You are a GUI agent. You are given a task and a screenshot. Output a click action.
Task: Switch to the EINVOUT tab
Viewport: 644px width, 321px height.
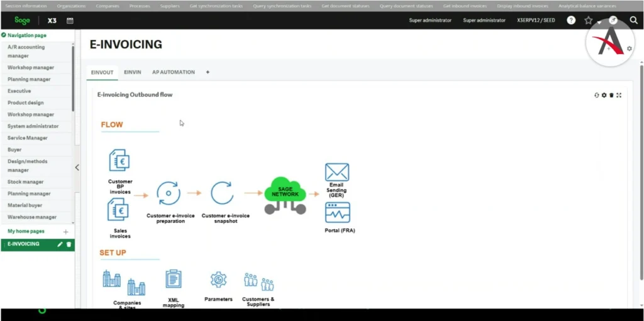pyautogui.click(x=102, y=72)
